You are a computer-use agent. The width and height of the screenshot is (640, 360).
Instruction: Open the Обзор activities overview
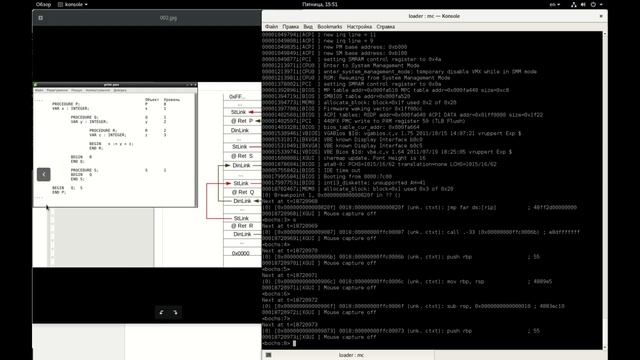tap(43, 4)
